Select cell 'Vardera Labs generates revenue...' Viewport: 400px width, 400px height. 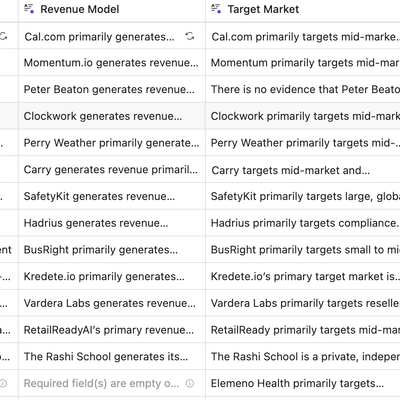[112, 303]
